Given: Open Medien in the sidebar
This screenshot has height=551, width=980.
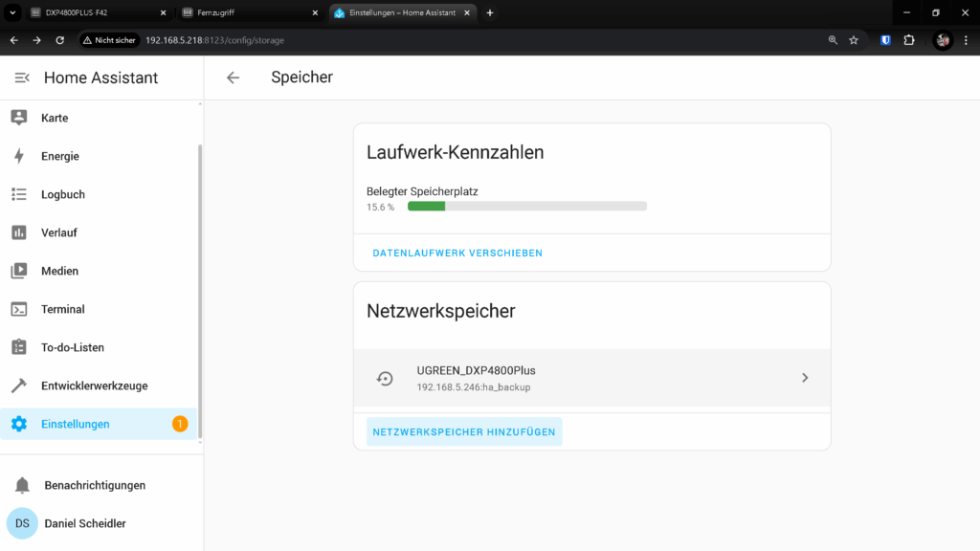Looking at the screenshot, I should (x=99, y=271).
